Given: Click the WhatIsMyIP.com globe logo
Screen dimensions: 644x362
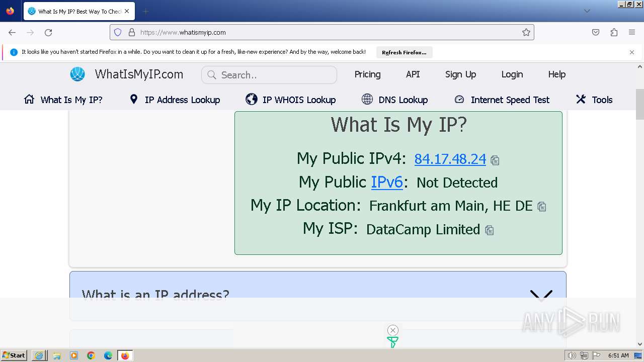Looking at the screenshot, I should (77, 74).
